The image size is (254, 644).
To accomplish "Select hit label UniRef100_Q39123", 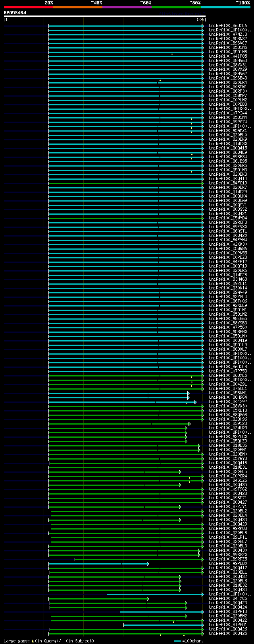I will click(x=228, y=424).
